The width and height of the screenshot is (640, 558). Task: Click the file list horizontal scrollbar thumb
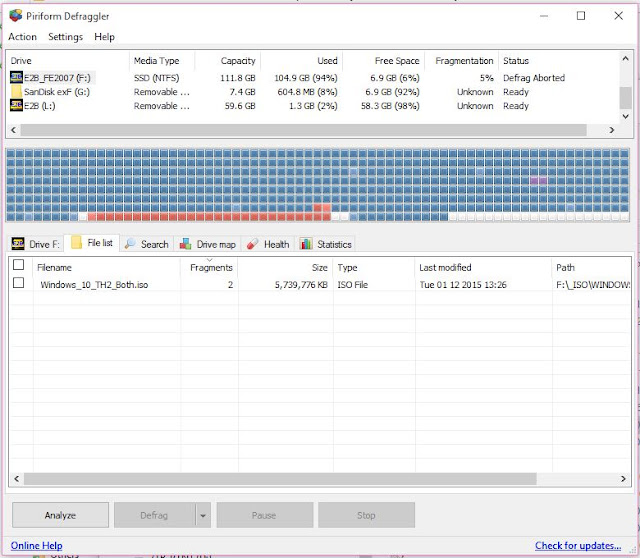point(280,479)
